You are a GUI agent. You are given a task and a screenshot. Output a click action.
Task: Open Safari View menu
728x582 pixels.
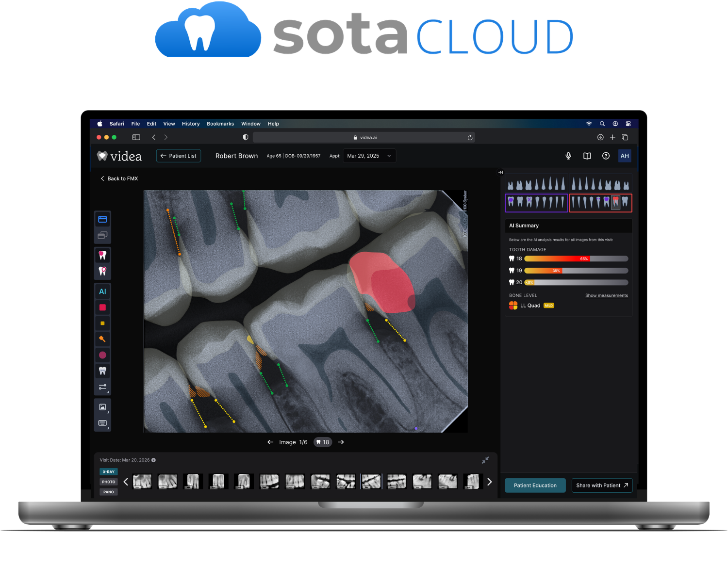[x=169, y=124]
